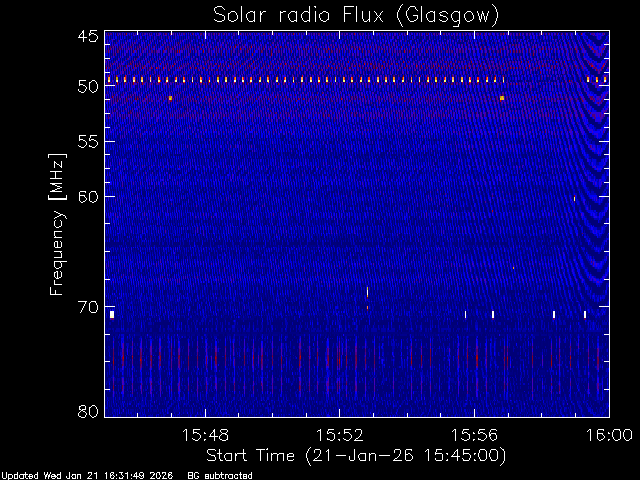Click the 80 frequency tick label
Screen dimensions: 640x480
pyautogui.click(x=88, y=411)
